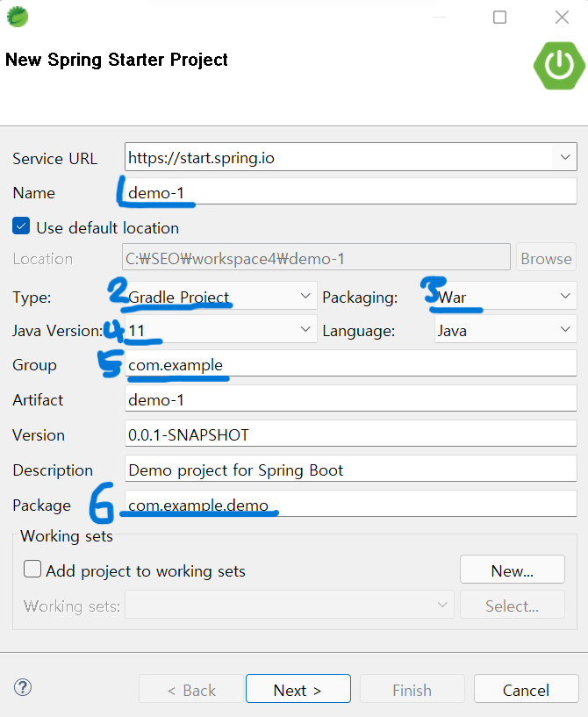The height and width of the screenshot is (717, 588).
Task: Click the Type: label
Action: (32, 298)
